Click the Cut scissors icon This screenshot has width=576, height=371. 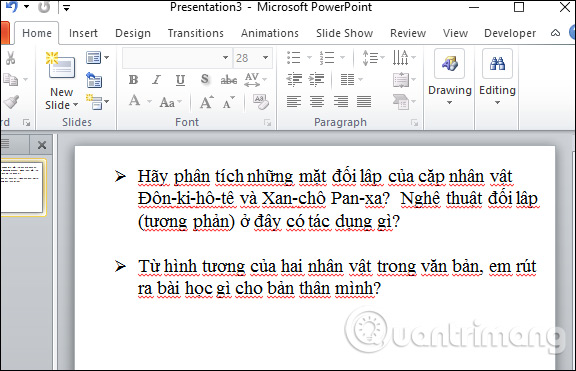[x=10, y=58]
